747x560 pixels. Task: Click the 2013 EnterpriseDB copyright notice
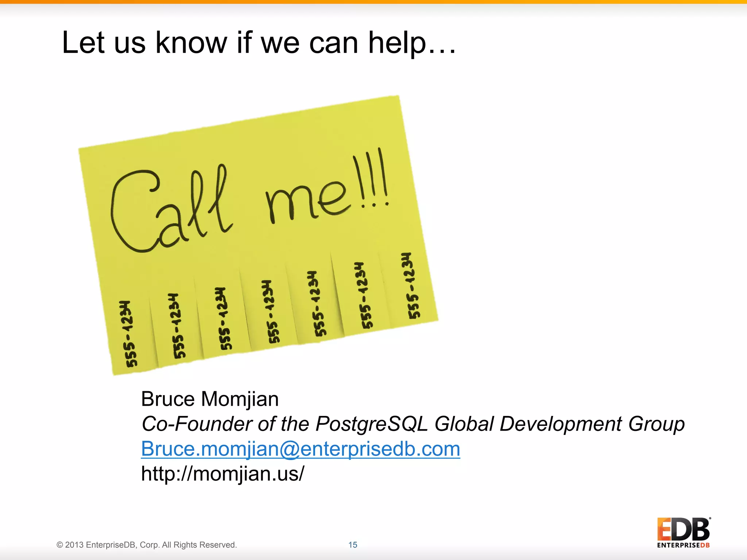coord(147,545)
